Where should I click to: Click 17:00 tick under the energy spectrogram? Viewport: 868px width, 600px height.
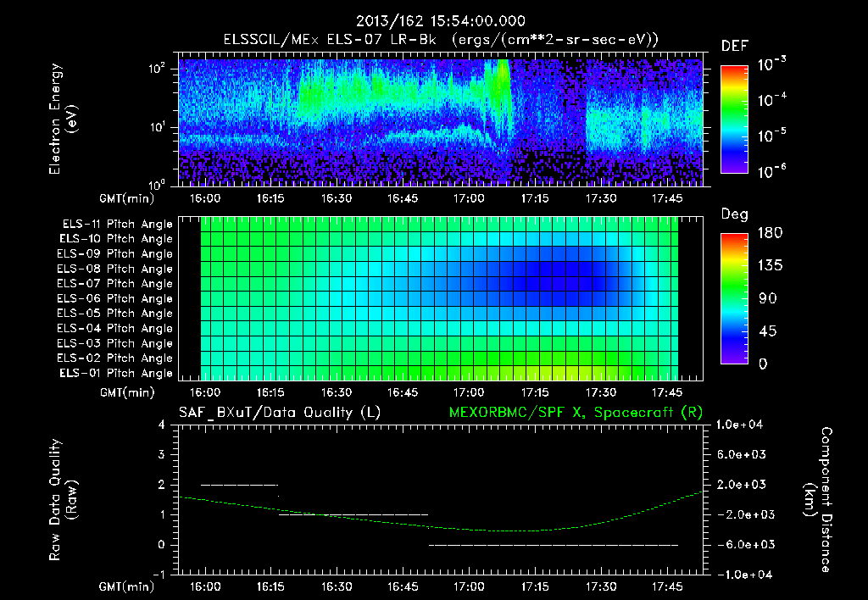468,198
